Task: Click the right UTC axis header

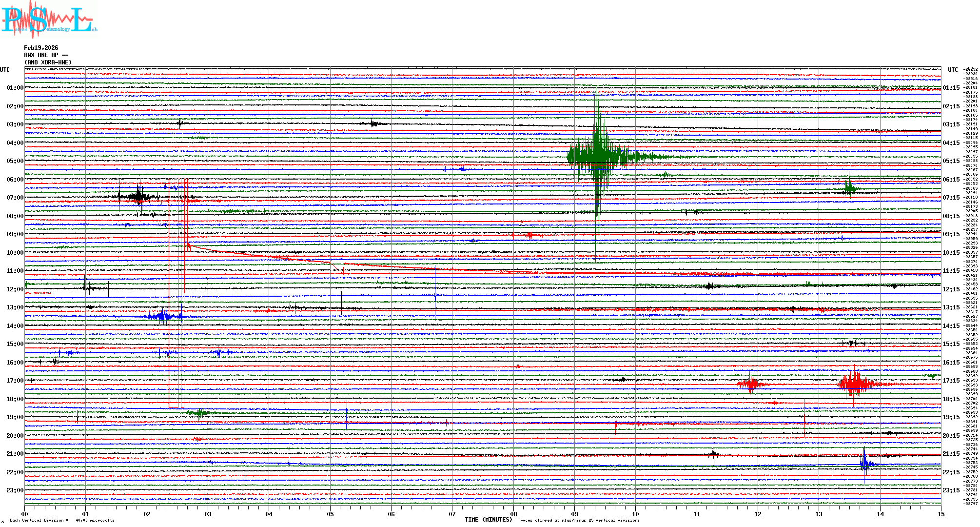Action: 953,70
